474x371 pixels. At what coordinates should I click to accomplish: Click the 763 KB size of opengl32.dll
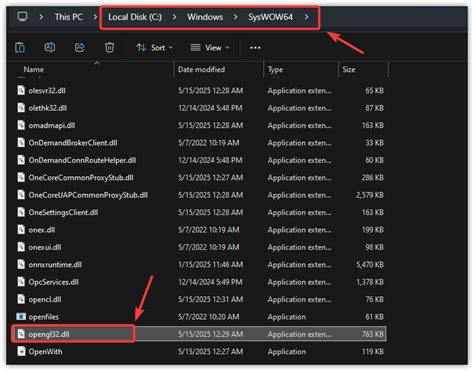pyautogui.click(x=372, y=334)
